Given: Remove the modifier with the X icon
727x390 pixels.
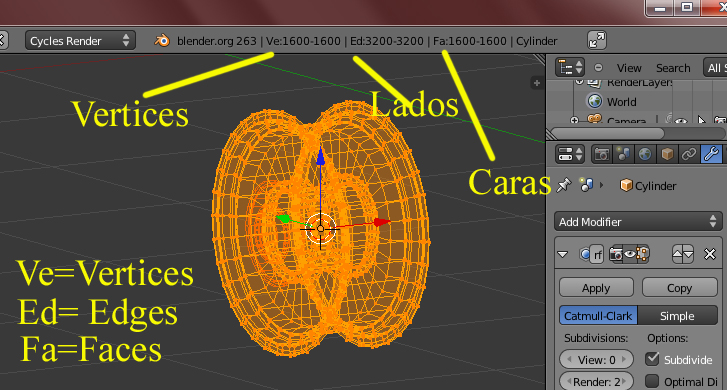Looking at the screenshot, I should click(x=709, y=254).
